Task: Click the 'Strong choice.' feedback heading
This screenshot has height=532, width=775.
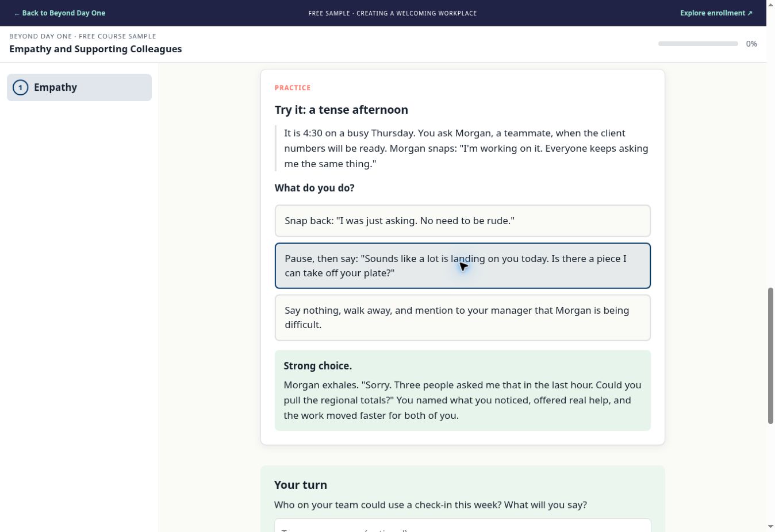Action: (317, 366)
